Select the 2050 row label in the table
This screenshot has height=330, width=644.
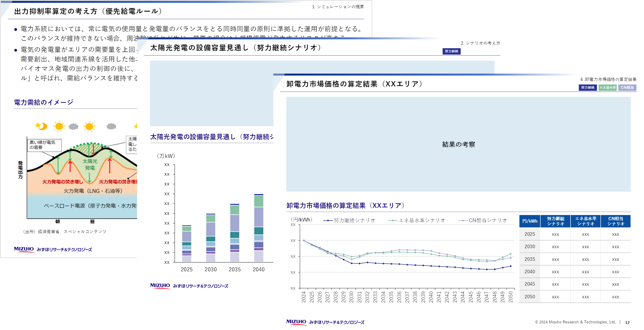click(530, 296)
